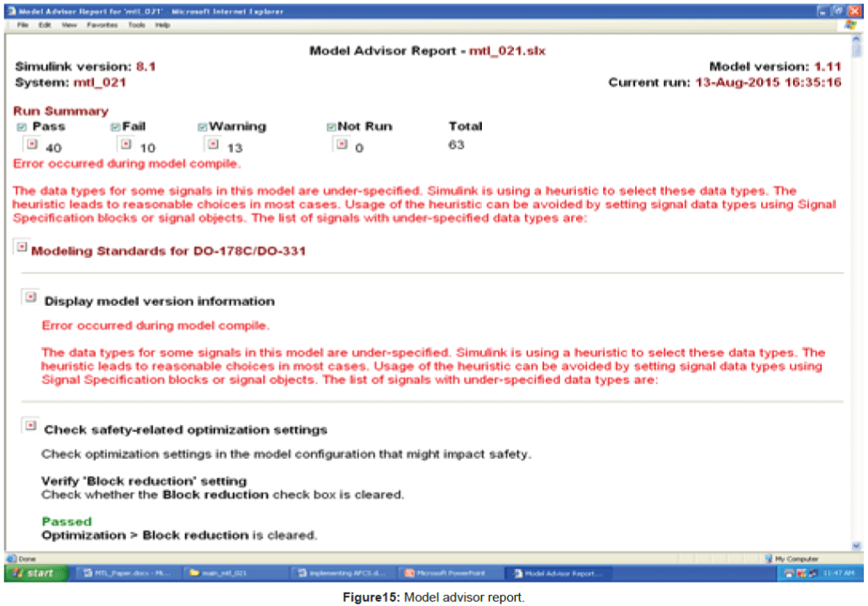
Task: Click the report title file name mtl_021.slx
Action: tap(507, 51)
